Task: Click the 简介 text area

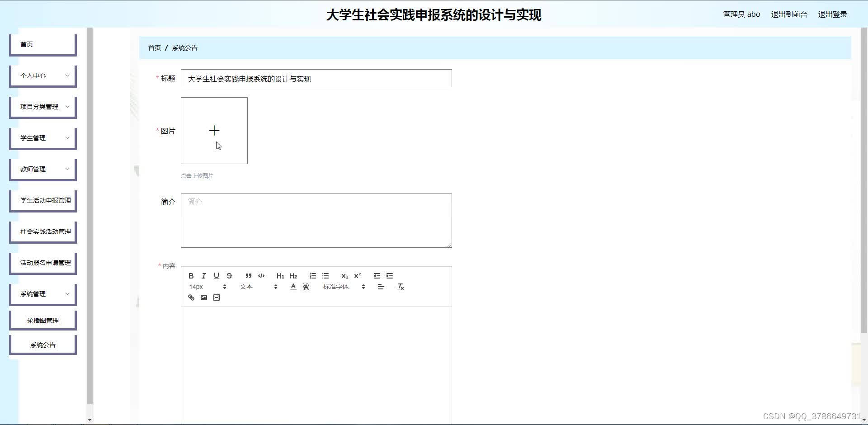Action: (x=316, y=221)
